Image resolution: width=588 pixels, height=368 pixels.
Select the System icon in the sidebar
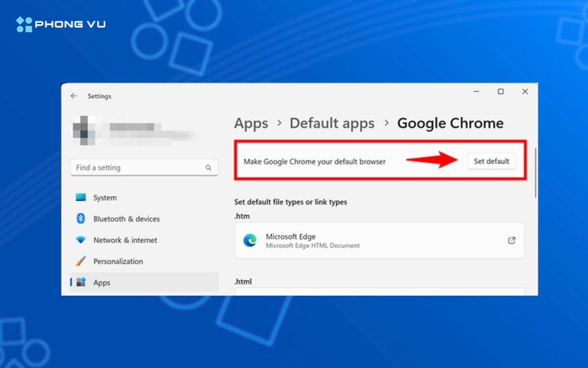81,197
